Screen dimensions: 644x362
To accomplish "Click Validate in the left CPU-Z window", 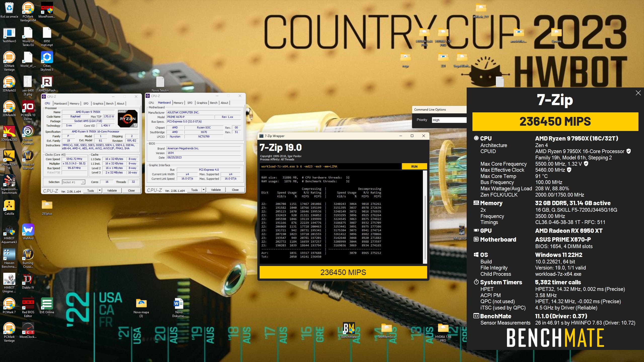I will 112,191.
